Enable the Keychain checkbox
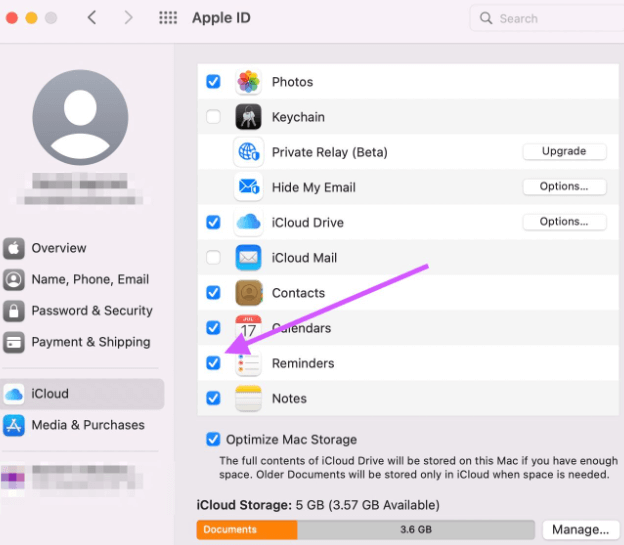This screenshot has width=624, height=545. click(213, 117)
